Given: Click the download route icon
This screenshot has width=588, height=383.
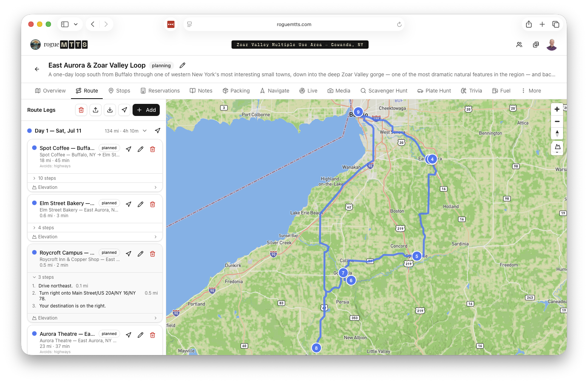Looking at the screenshot, I should 110,110.
